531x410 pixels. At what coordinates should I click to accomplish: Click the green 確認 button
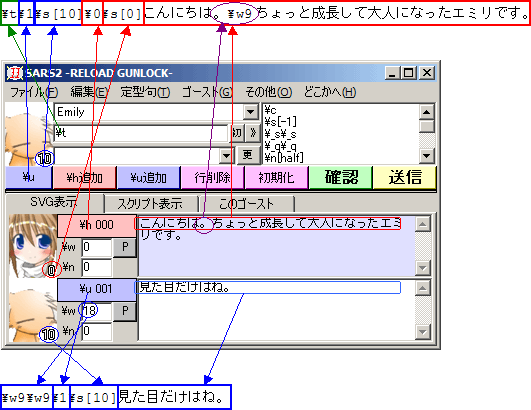pyautogui.click(x=341, y=177)
